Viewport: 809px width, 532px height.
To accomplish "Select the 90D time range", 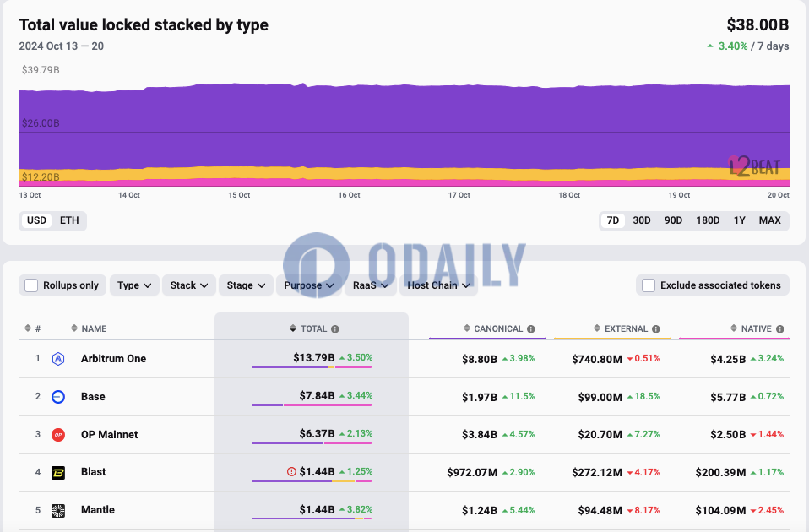I will [673, 220].
